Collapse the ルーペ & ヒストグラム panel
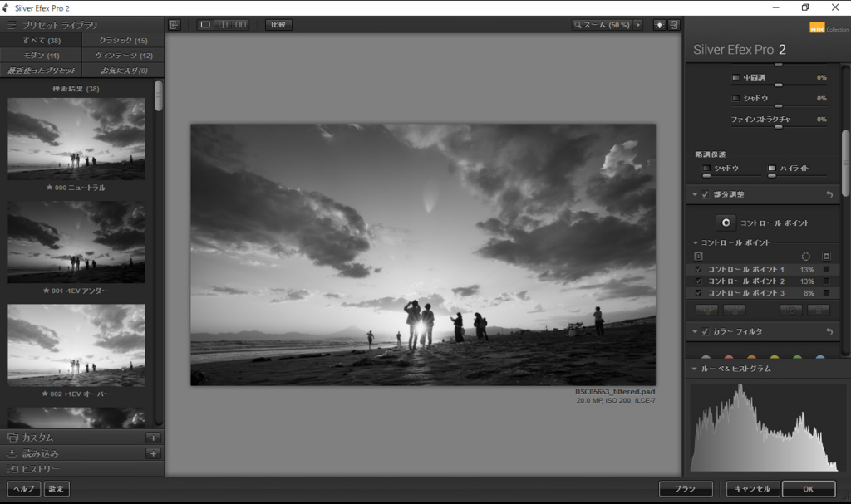This screenshot has width=851, height=504. pyautogui.click(x=694, y=369)
